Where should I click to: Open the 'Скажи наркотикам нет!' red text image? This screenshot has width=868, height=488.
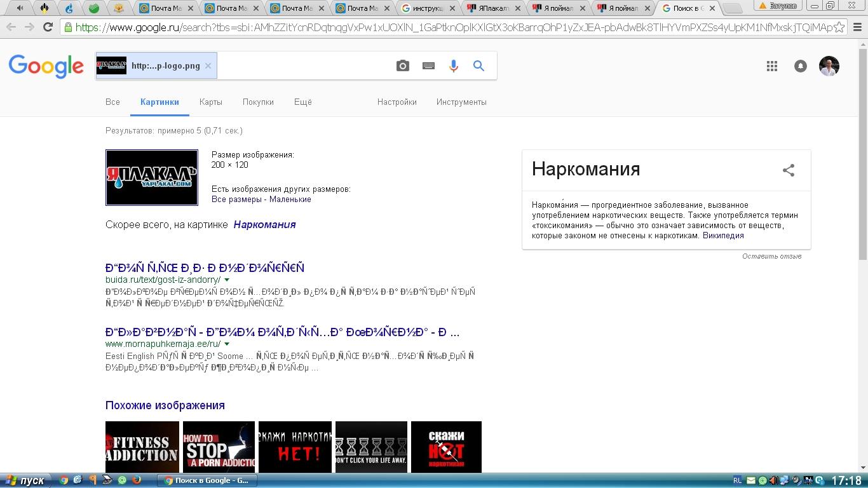tap(295, 447)
